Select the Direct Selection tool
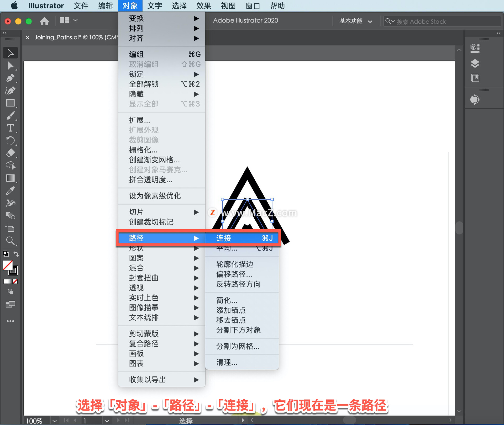 10,66
